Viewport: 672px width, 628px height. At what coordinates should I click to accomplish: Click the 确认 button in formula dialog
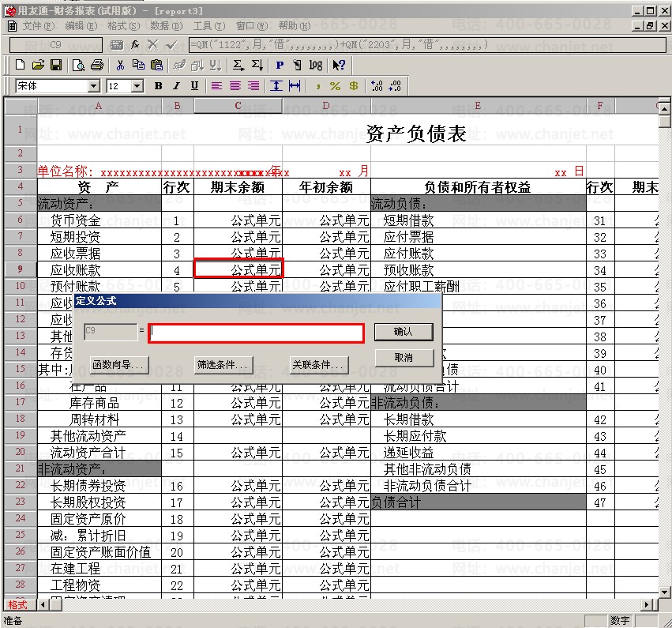(403, 332)
